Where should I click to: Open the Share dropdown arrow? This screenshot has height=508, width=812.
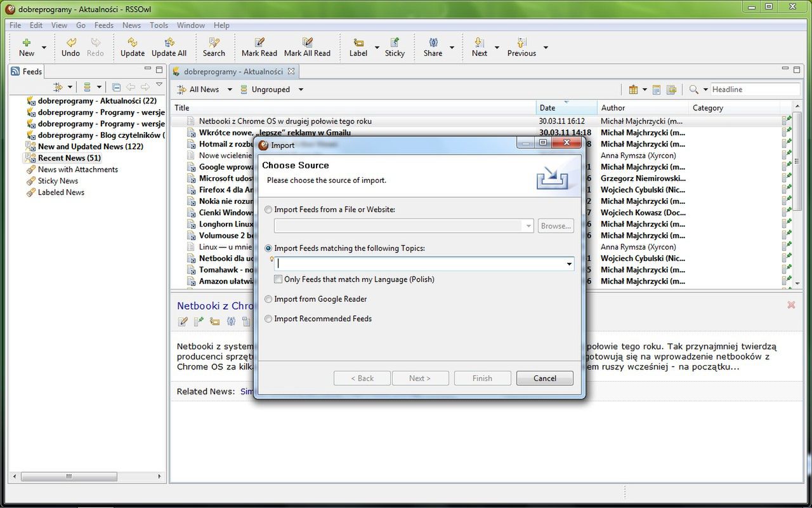[x=452, y=48]
